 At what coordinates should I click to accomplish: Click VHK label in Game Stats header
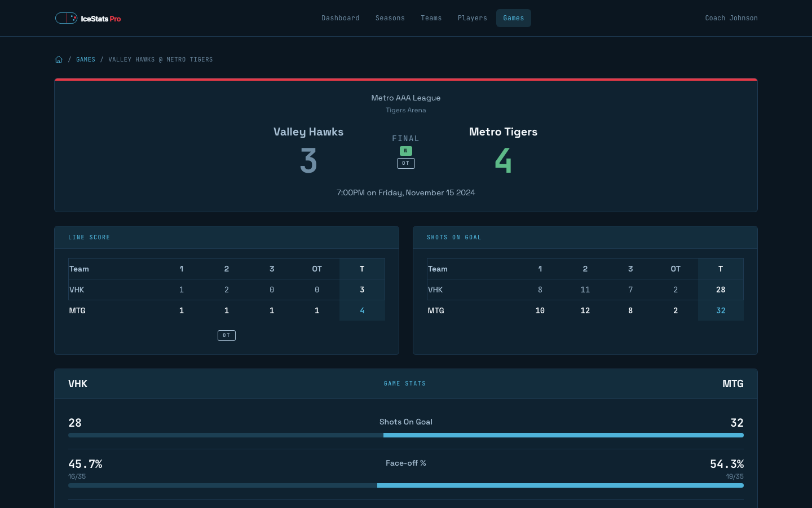(78, 384)
